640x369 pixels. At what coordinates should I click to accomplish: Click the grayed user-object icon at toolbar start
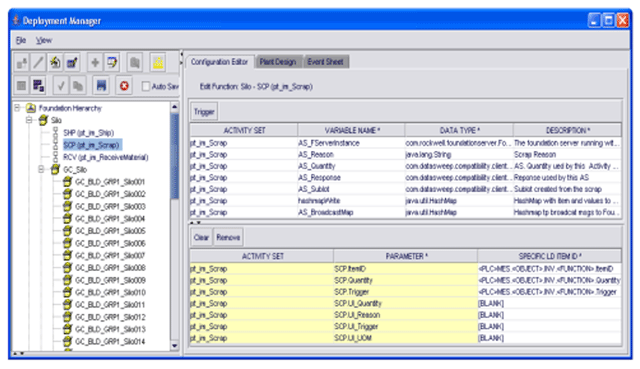coord(22,62)
